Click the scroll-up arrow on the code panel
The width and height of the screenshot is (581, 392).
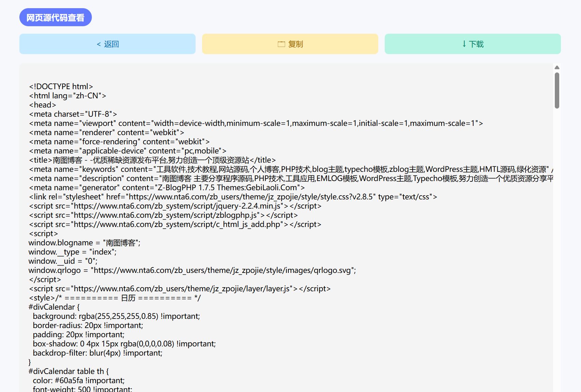557,67
